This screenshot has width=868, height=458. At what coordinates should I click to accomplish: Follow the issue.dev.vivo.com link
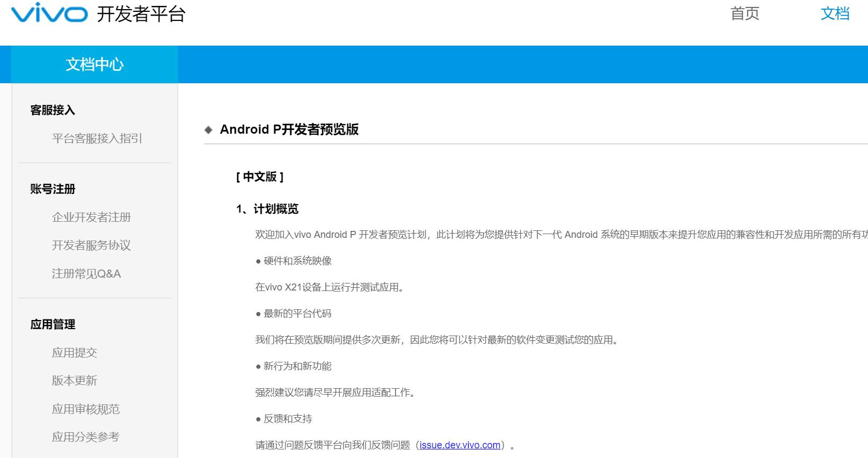click(460, 445)
